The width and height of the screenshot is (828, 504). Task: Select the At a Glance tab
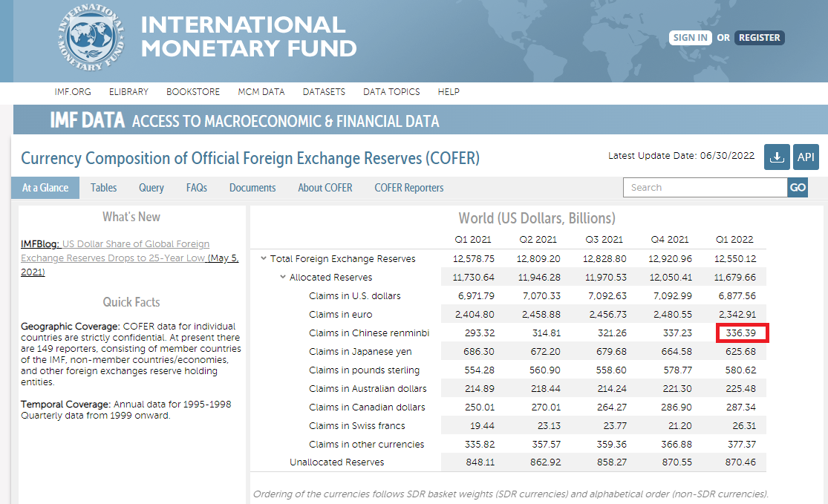tap(45, 188)
